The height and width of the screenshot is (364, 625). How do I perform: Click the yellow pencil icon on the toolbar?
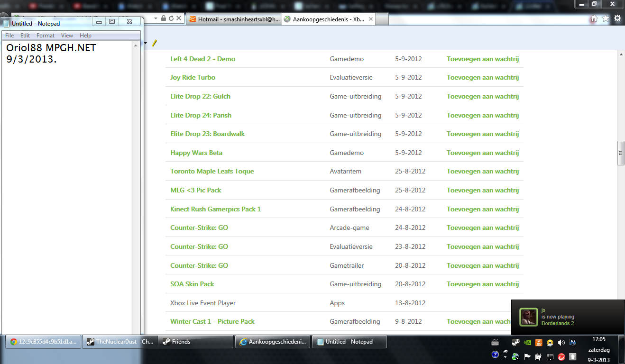pos(154,43)
